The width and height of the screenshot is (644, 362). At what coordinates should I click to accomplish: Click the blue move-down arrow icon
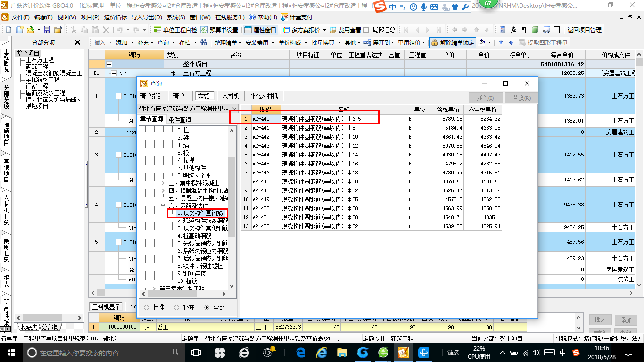(510, 42)
